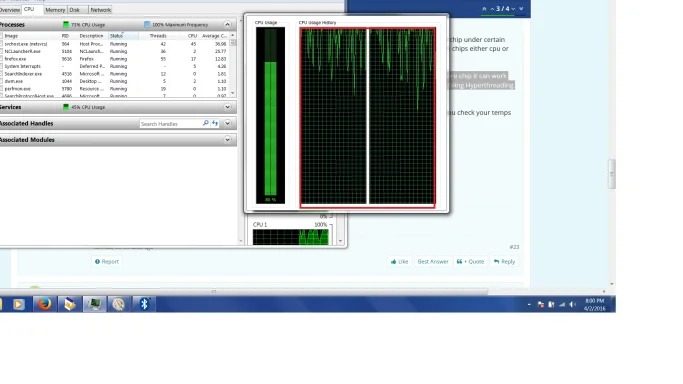Click the CPU graphs pane scroll-down arrow
The height and width of the screenshot is (384, 683).
tap(341, 241)
